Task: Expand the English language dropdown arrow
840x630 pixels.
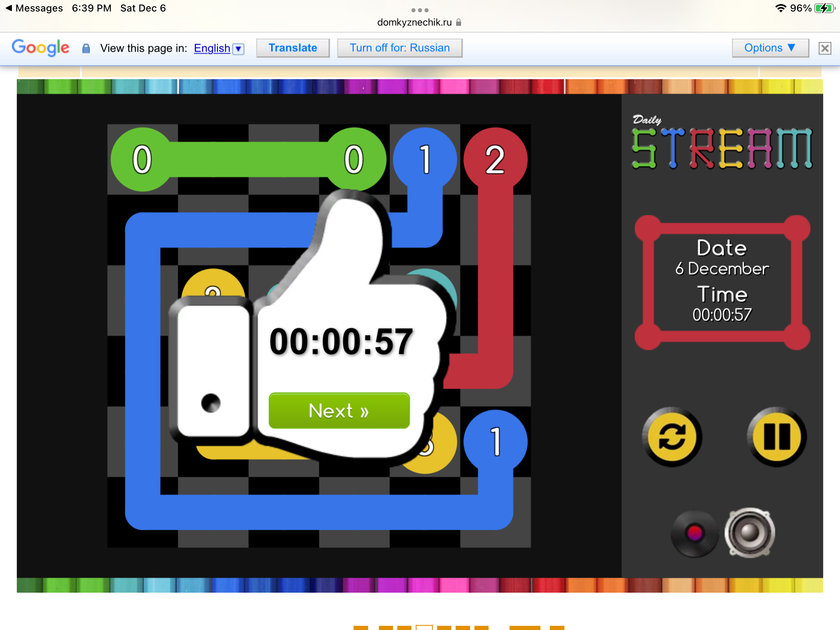Action: [x=238, y=49]
